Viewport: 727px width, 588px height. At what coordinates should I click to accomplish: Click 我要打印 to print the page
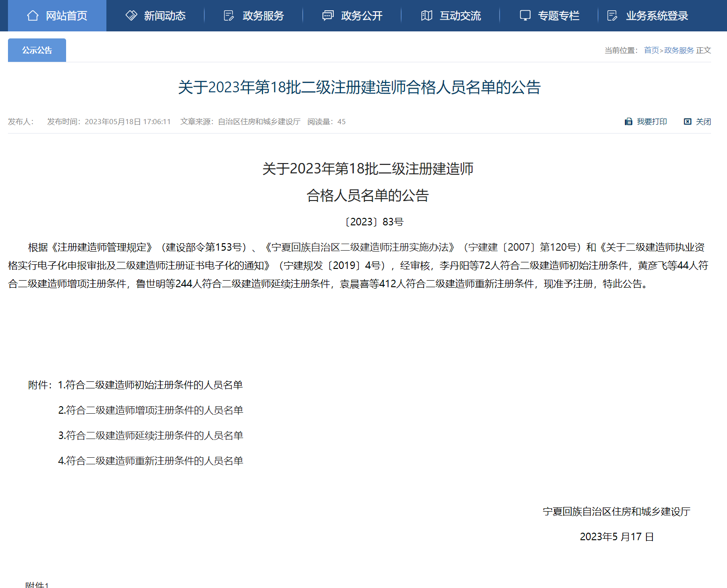click(x=652, y=122)
